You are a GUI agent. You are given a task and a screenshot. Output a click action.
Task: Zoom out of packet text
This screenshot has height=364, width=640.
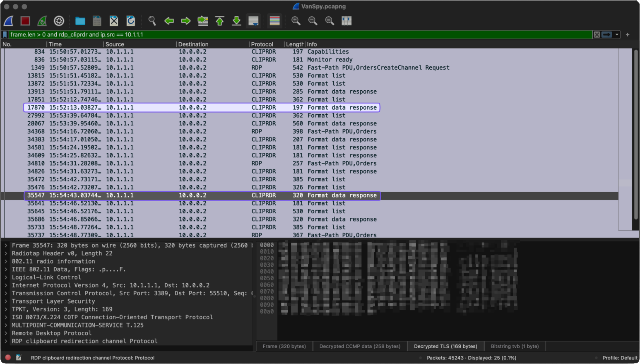(x=313, y=21)
